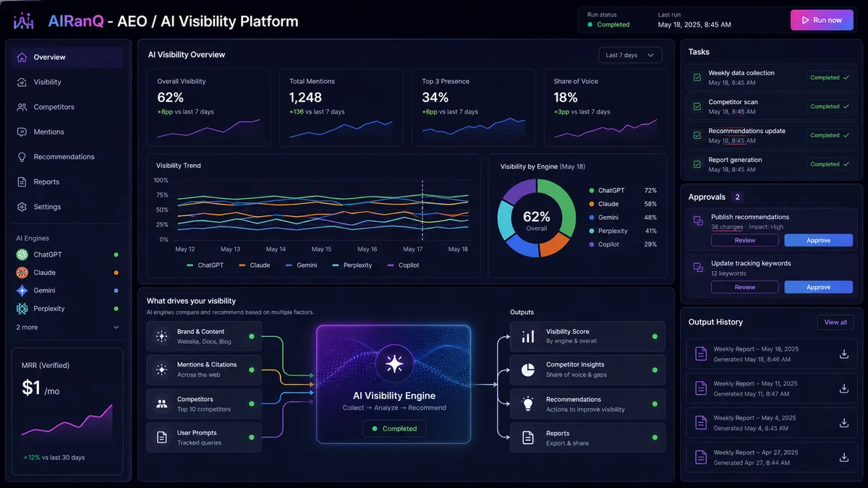Click ChatGPT green dot in engine legend

[590, 190]
